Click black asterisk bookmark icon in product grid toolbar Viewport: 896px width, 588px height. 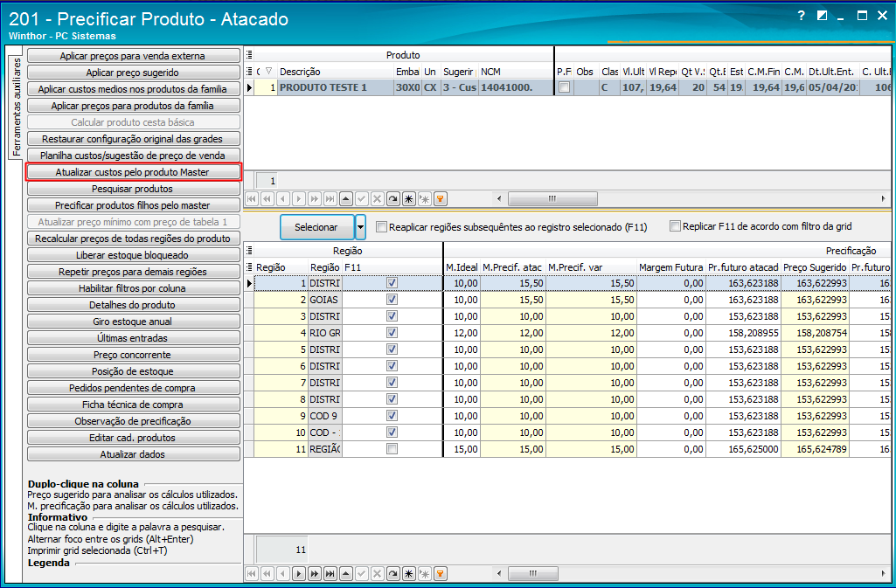click(x=408, y=198)
